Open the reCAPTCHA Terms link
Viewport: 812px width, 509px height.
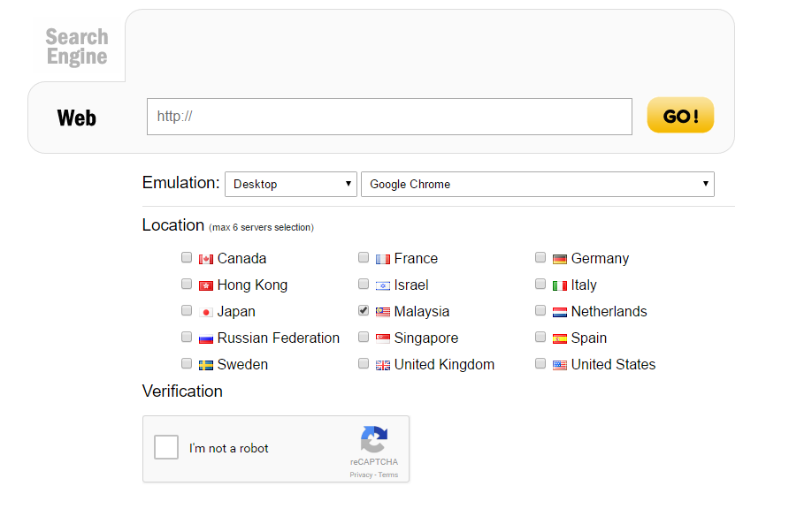[x=387, y=475]
